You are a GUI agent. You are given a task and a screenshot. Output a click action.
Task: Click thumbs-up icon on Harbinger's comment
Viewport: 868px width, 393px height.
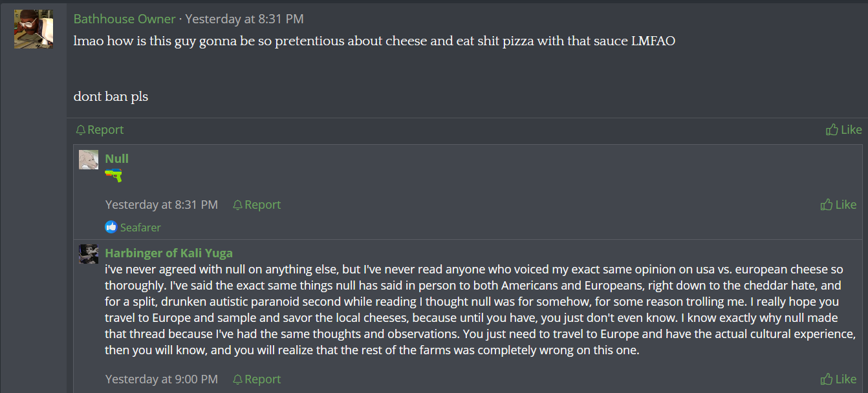tap(827, 379)
